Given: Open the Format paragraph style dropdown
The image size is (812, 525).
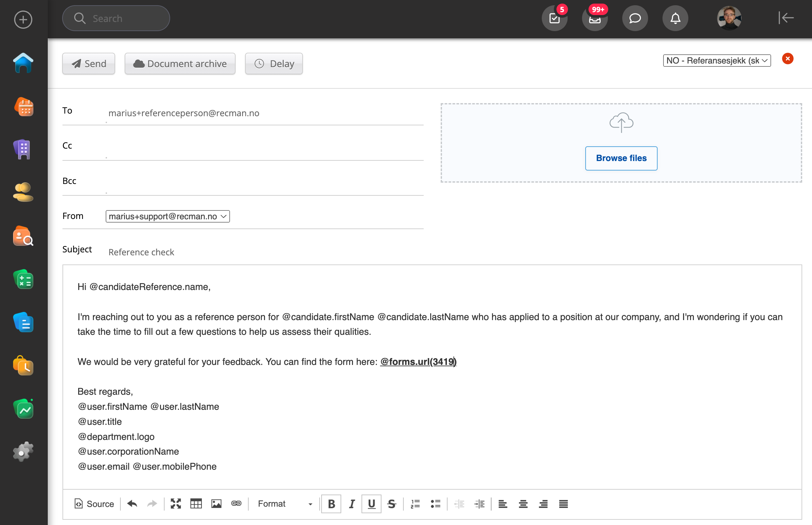Looking at the screenshot, I should coord(285,503).
